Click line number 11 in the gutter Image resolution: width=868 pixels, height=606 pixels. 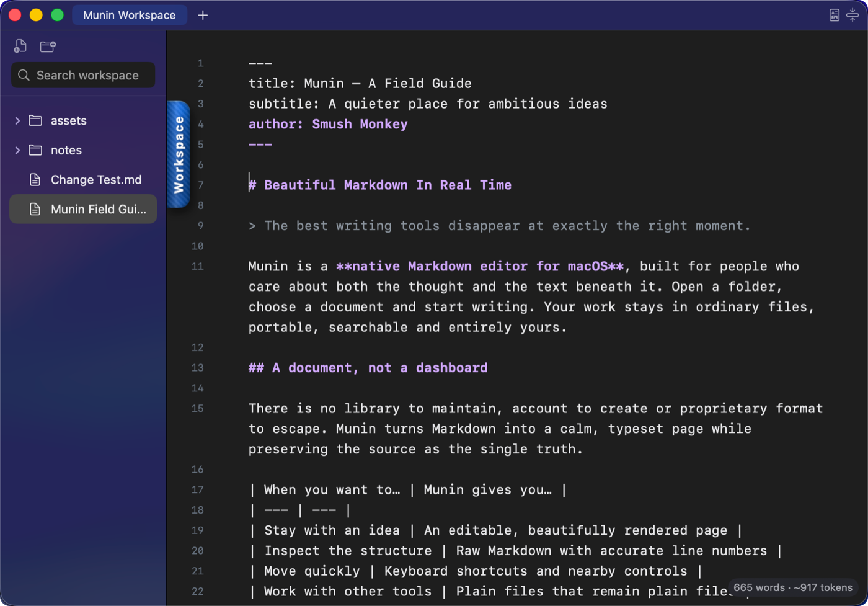[197, 266]
